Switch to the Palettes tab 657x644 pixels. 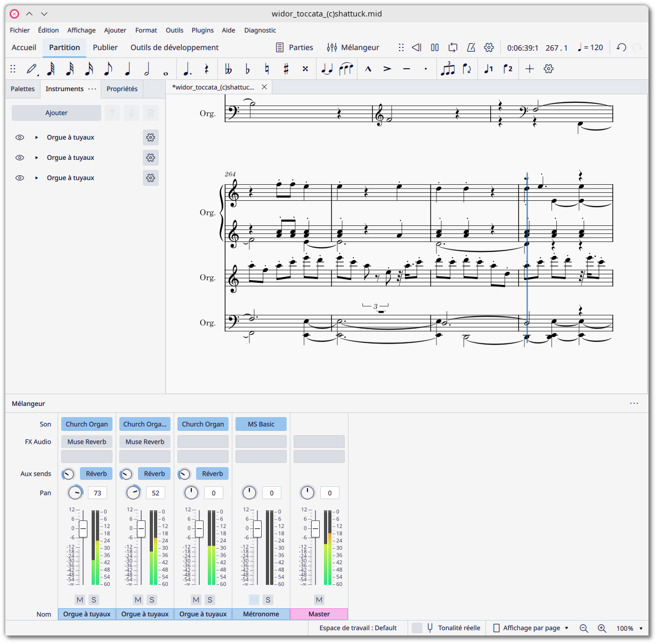(22, 89)
